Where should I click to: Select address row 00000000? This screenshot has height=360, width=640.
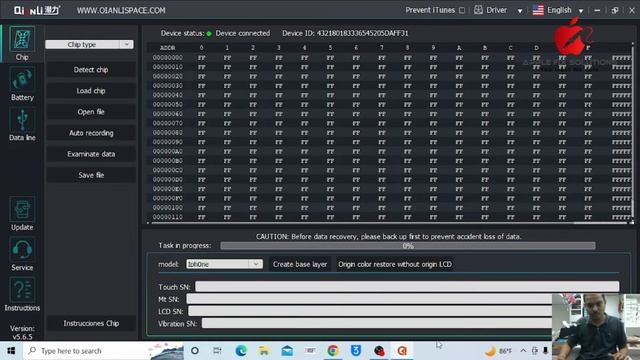point(390,58)
